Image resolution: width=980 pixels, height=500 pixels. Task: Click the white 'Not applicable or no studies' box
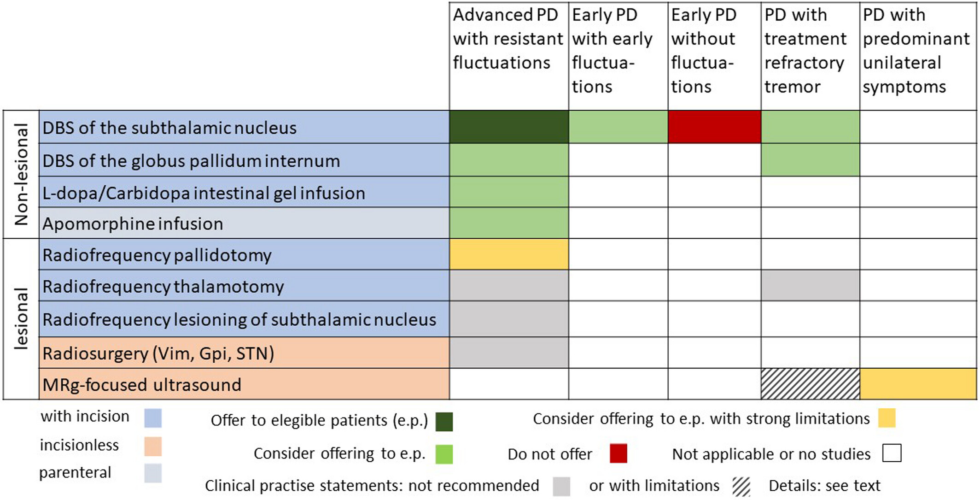point(892,453)
